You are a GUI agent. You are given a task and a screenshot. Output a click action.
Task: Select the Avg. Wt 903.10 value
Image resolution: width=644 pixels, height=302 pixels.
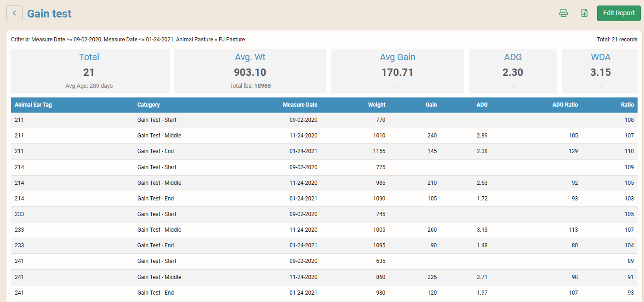click(x=250, y=72)
